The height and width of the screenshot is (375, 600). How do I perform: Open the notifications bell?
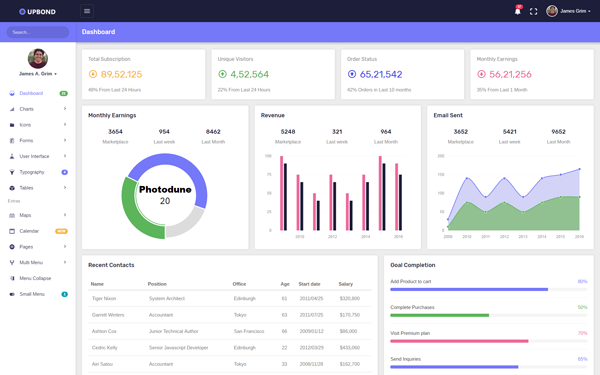(x=518, y=11)
